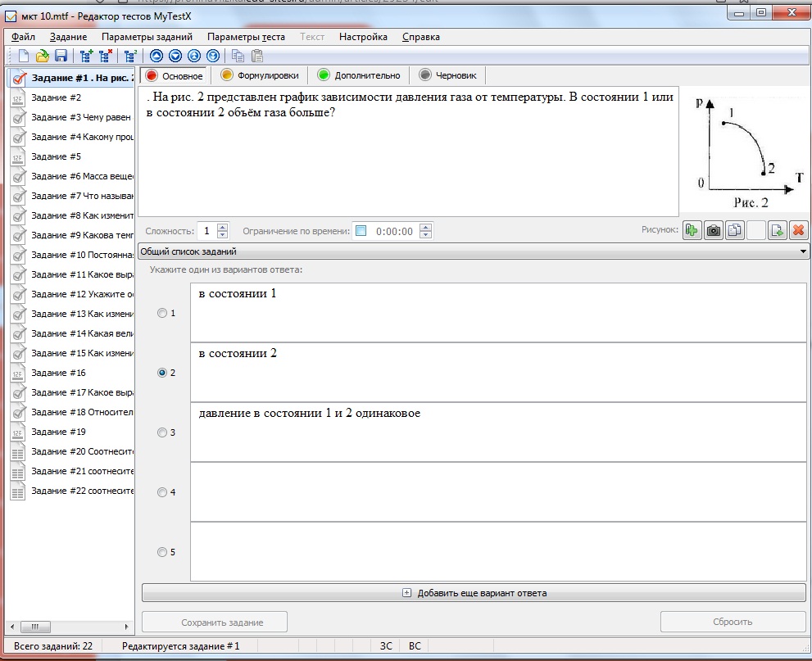Decrease time limit with the down stepper arrow
812x661 pixels.
[x=426, y=234]
